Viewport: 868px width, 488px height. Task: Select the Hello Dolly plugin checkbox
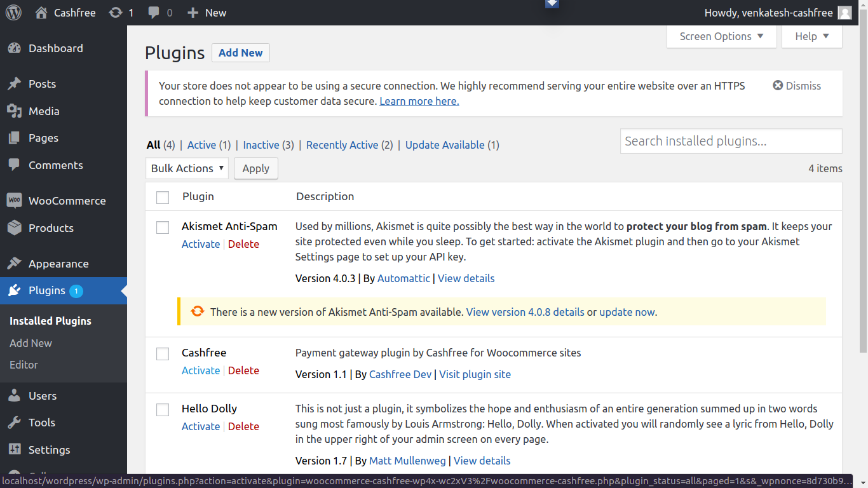tap(163, 410)
